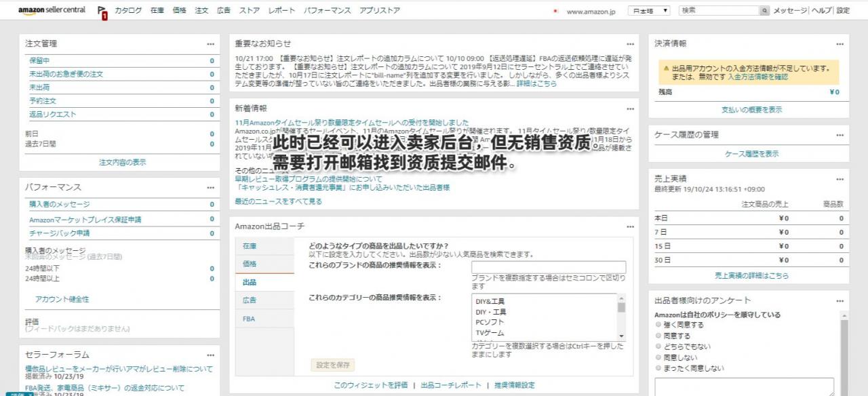868x396 pixels.
Task: Open the ストア menu in top navigation
Action: (250, 11)
